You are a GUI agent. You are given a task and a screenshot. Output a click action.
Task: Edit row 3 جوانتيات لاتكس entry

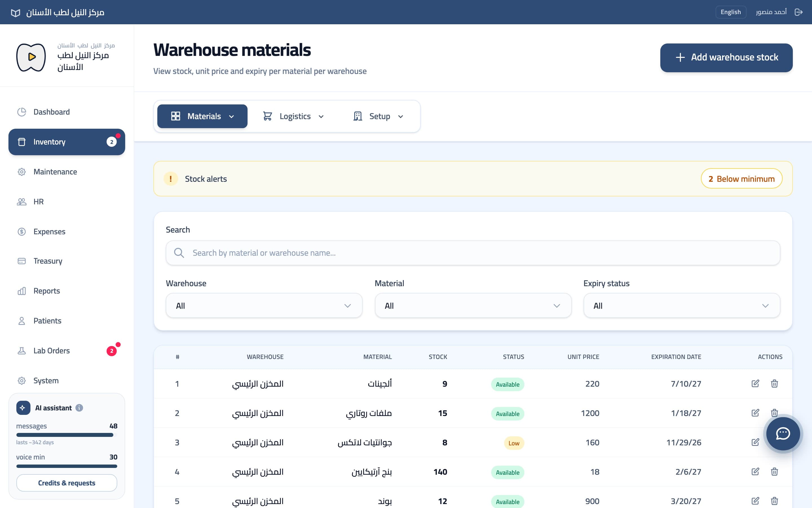[755, 442]
